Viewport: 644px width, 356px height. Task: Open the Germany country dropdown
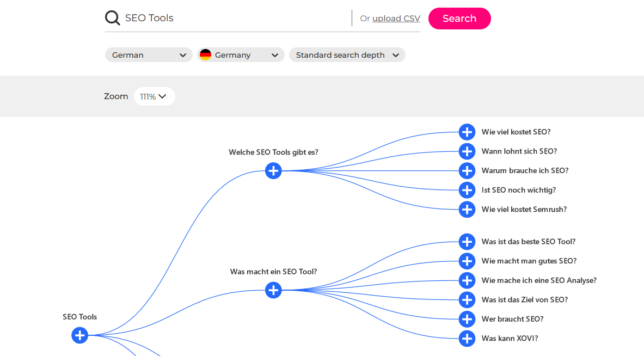coord(241,55)
